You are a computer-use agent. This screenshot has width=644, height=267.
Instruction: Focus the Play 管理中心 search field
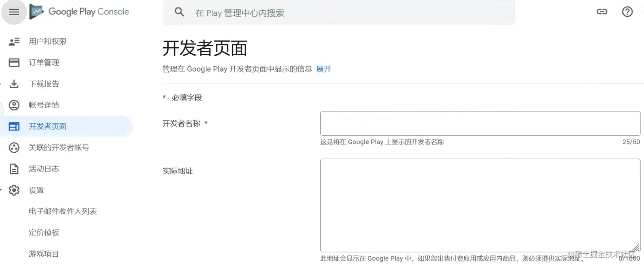339,12
